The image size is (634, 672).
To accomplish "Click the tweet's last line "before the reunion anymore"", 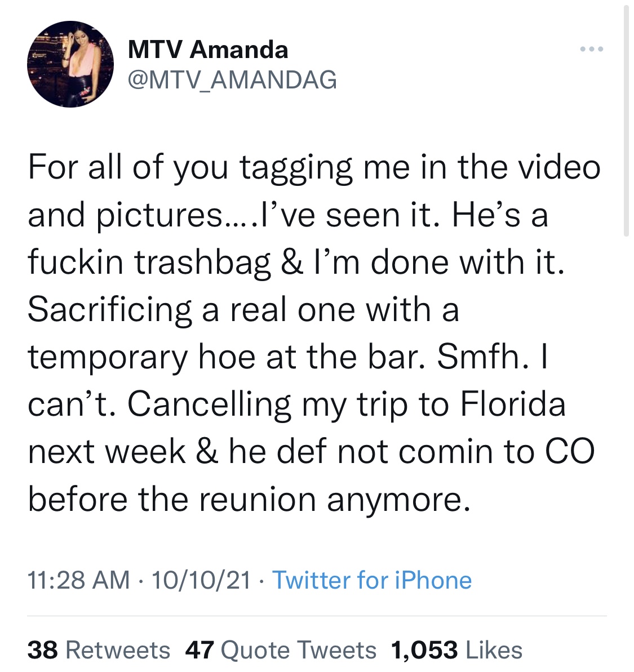I will (x=249, y=500).
